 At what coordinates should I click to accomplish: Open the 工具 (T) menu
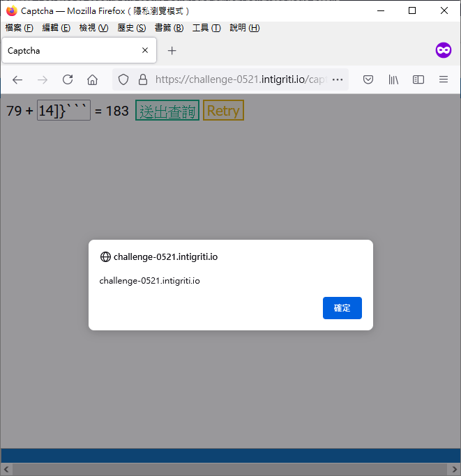(206, 28)
